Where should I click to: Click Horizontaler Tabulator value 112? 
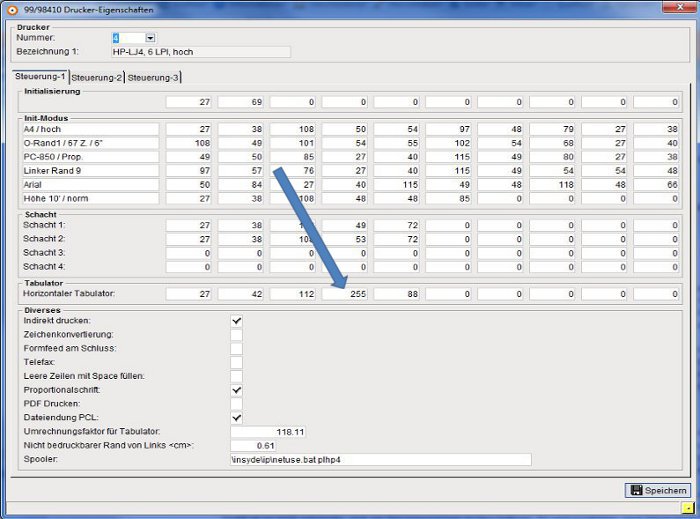coord(293,294)
